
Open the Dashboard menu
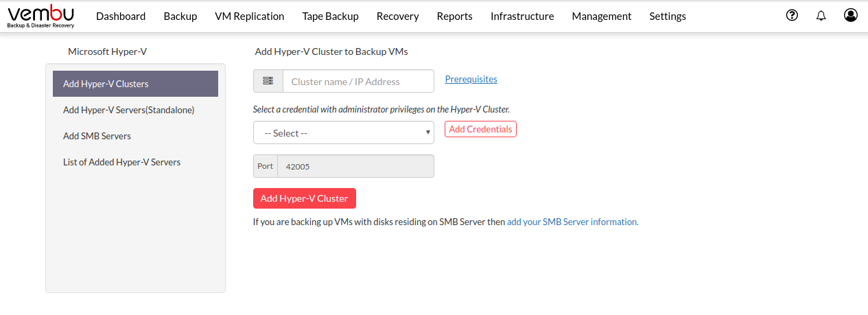121,16
